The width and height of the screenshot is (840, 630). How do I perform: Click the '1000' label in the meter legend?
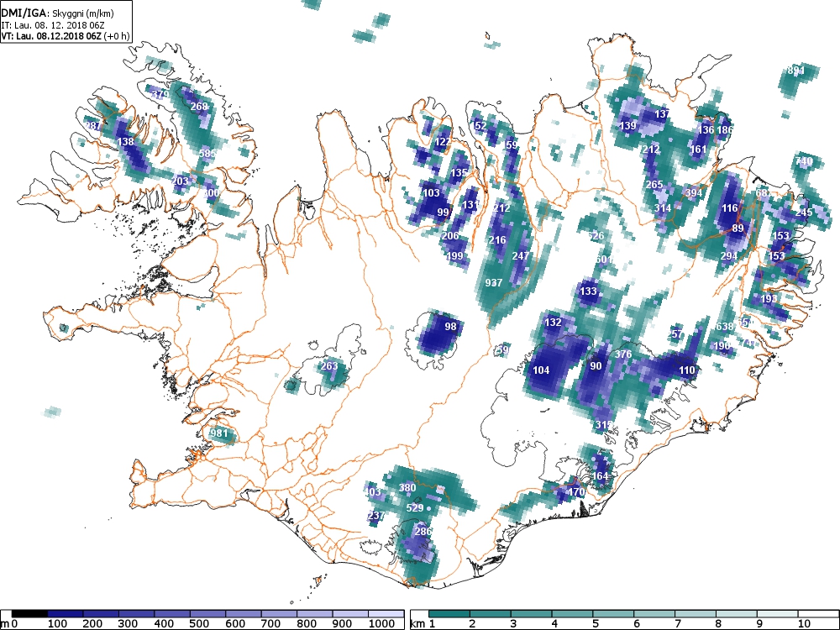tap(381, 623)
